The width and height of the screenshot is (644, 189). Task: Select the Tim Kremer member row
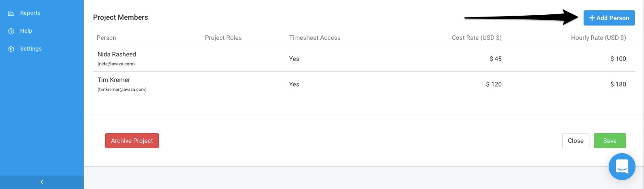point(364,84)
